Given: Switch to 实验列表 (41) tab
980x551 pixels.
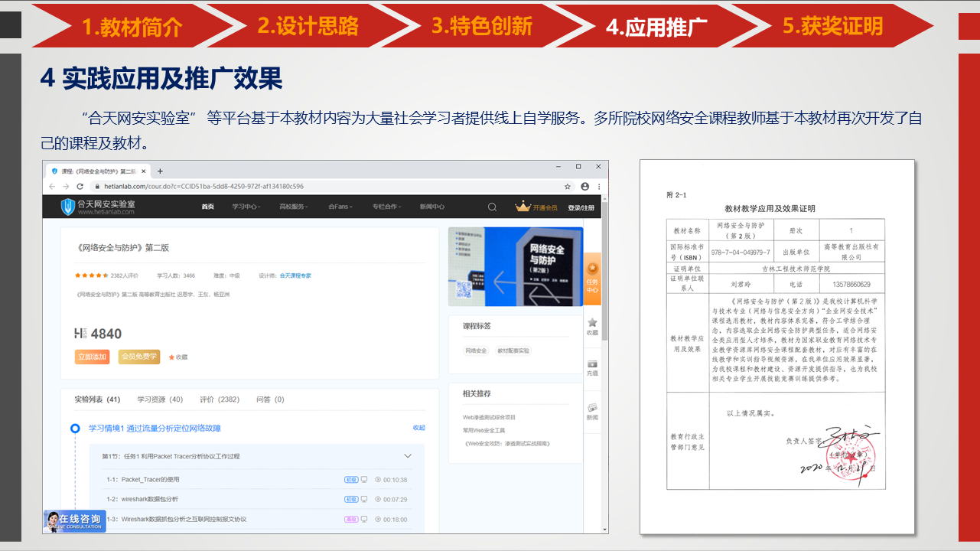Looking at the screenshot, I should (x=97, y=399).
